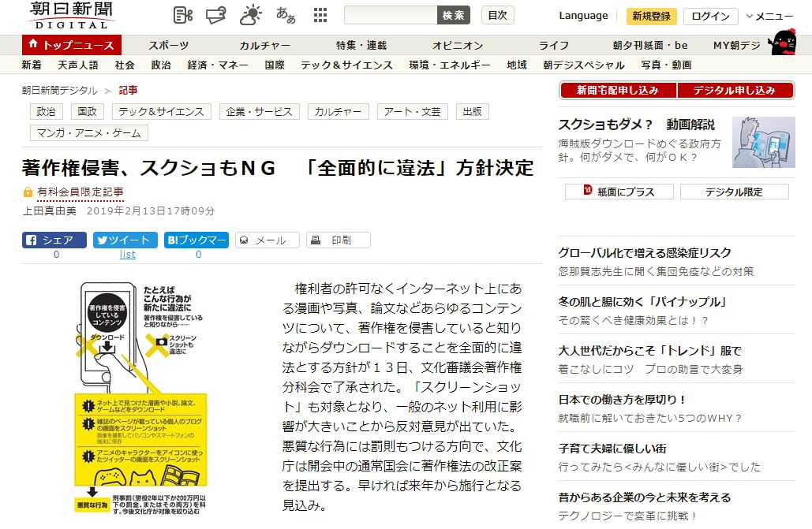The height and width of the screenshot is (529, 812).
Task: Click the 紙面にプラス button
Action: point(619,192)
